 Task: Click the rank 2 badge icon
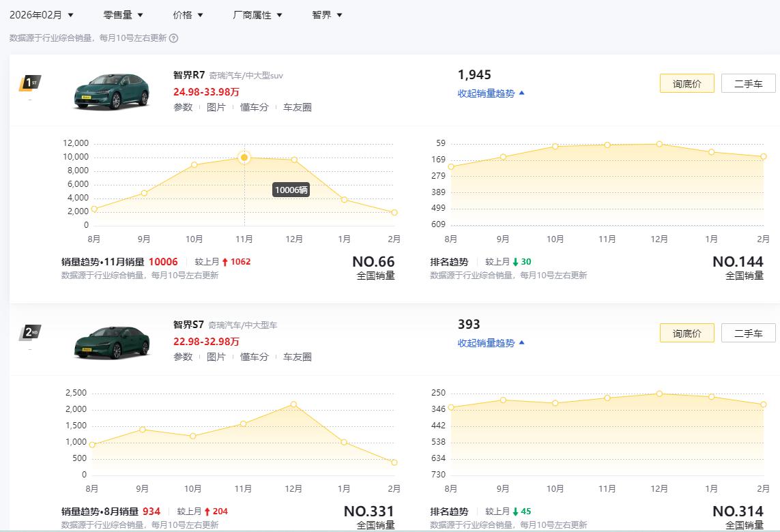pos(30,333)
